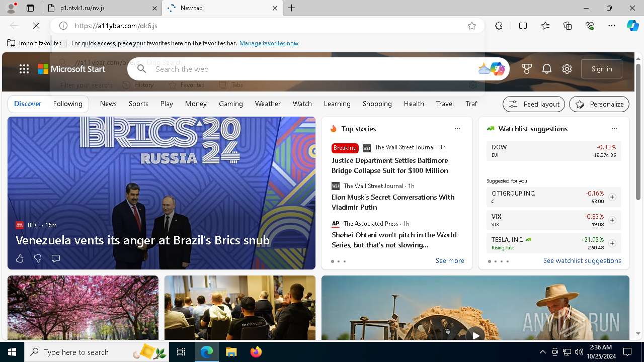Image resolution: width=644 pixels, height=362 pixels.
Task: Open the Weather category
Action: 268,104
